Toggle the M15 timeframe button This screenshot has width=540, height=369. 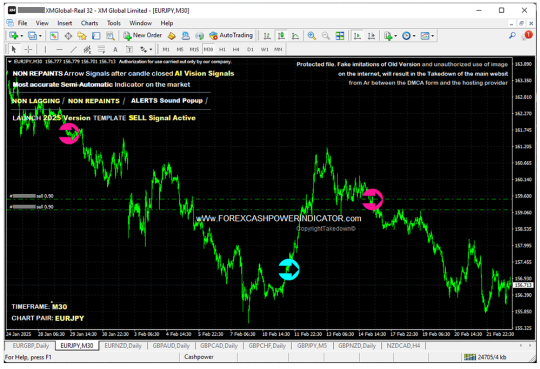point(194,50)
